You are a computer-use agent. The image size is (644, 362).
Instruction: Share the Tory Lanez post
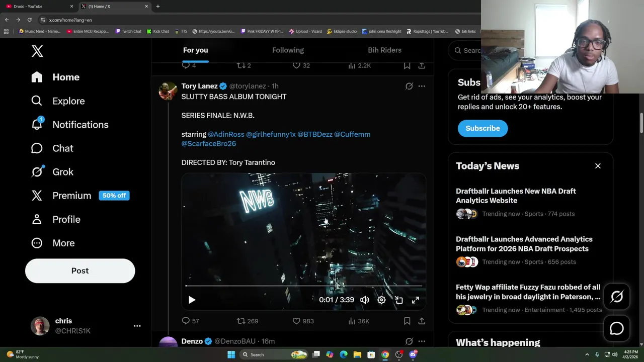click(x=422, y=321)
